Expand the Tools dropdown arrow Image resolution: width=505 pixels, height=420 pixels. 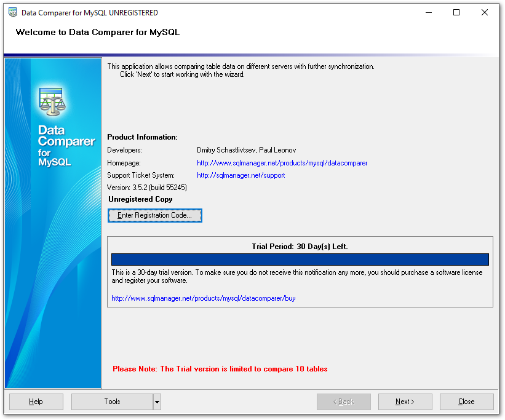pyautogui.click(x=157, y=402)
